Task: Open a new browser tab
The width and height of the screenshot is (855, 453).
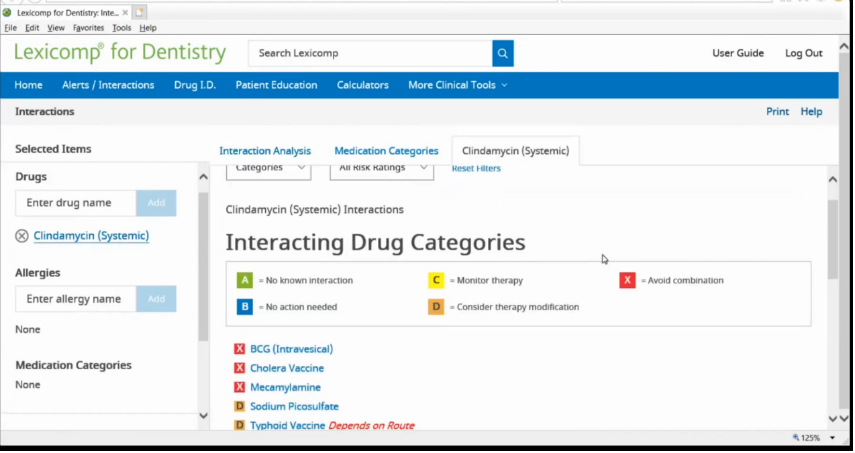Action: [x=139, y=12]
